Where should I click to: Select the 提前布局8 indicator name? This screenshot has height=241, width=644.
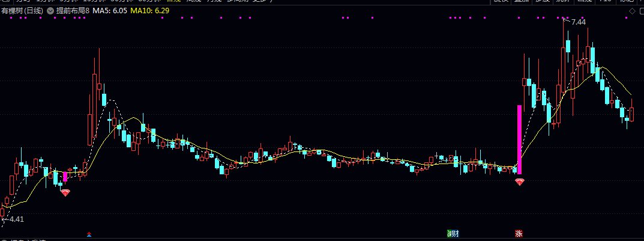click(x=73, y=11)
